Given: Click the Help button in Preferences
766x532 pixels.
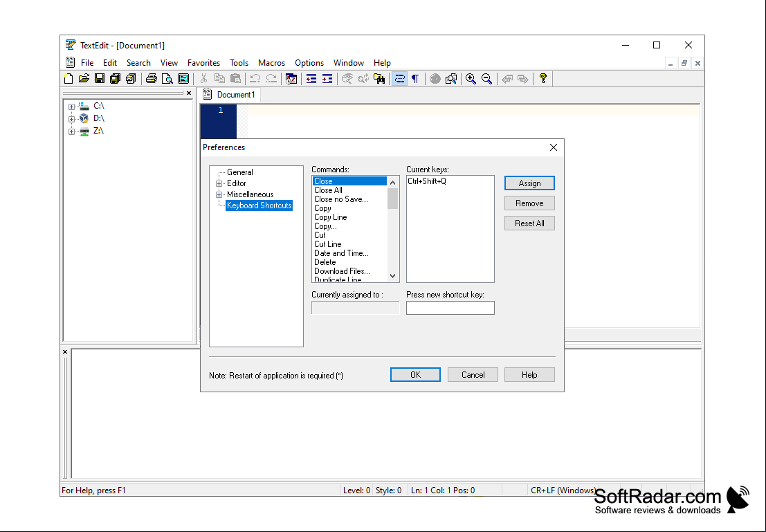Looking at the screenshot, I should pyautogui.click(x=529, y=375).
